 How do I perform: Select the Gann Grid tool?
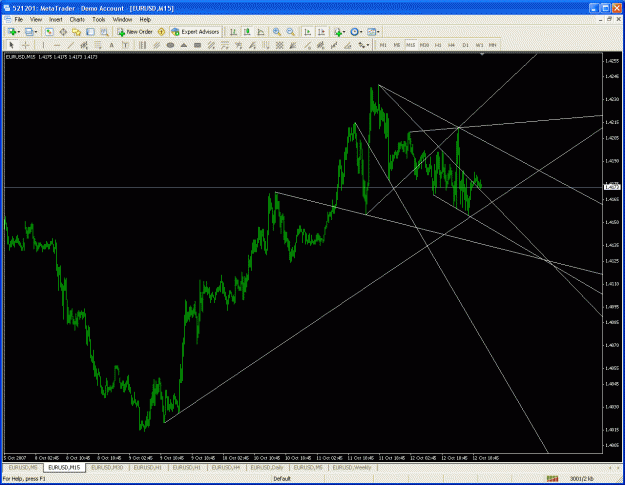(x=279, y=45)
